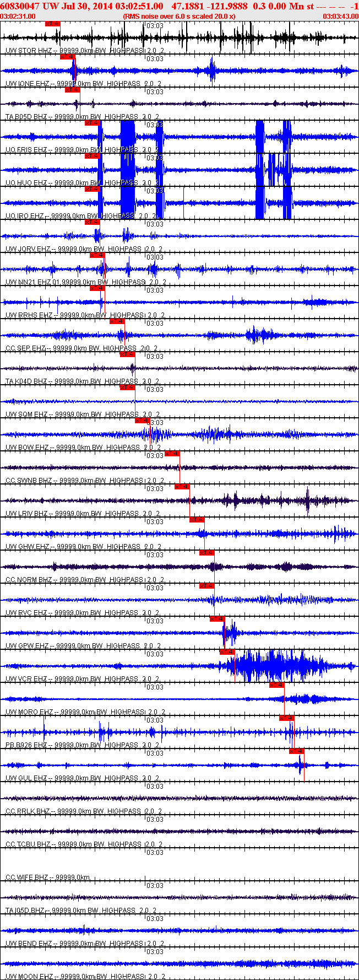Select the xT 4 pick flag on UW RRHS EHZ

[97, 288]
